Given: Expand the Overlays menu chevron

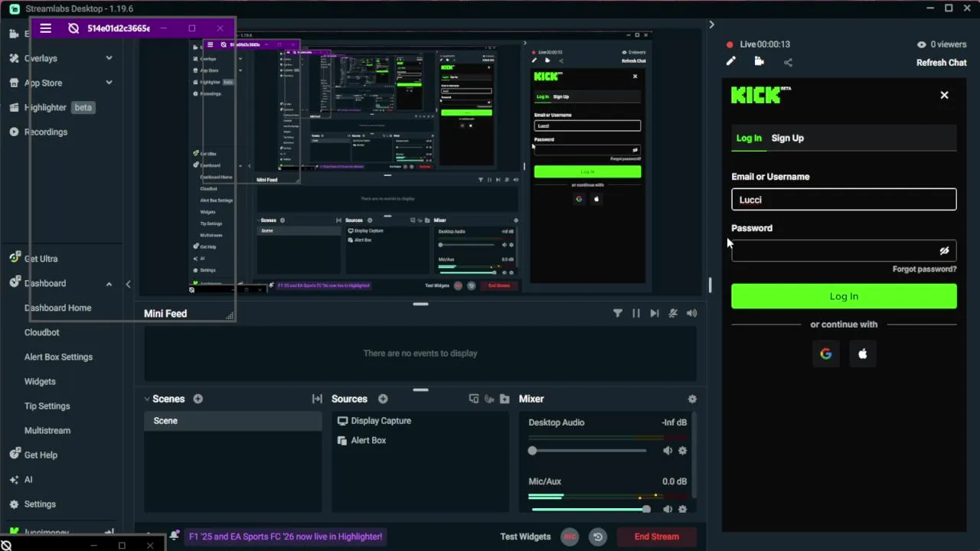Looking at the screenshot, I should click(109, 58).
